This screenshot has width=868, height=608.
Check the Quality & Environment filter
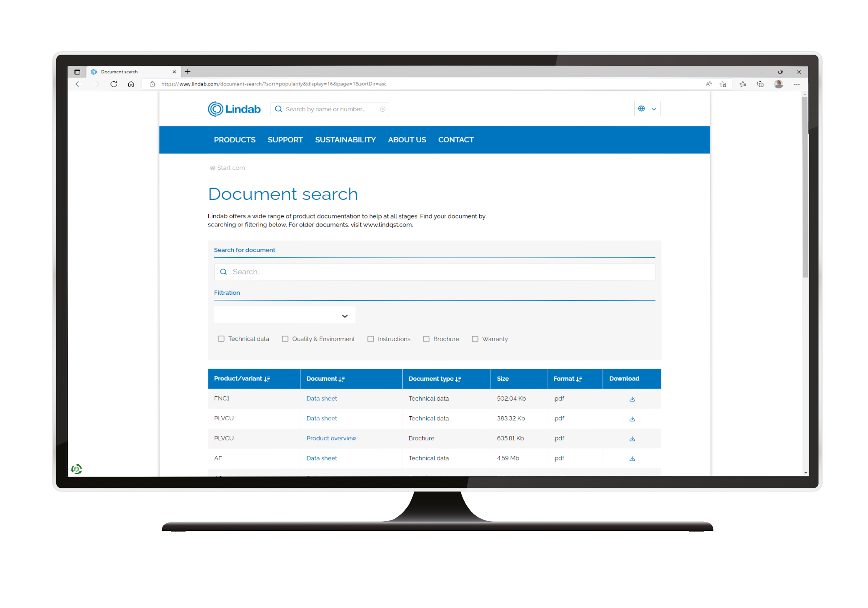tap(285, 339)
